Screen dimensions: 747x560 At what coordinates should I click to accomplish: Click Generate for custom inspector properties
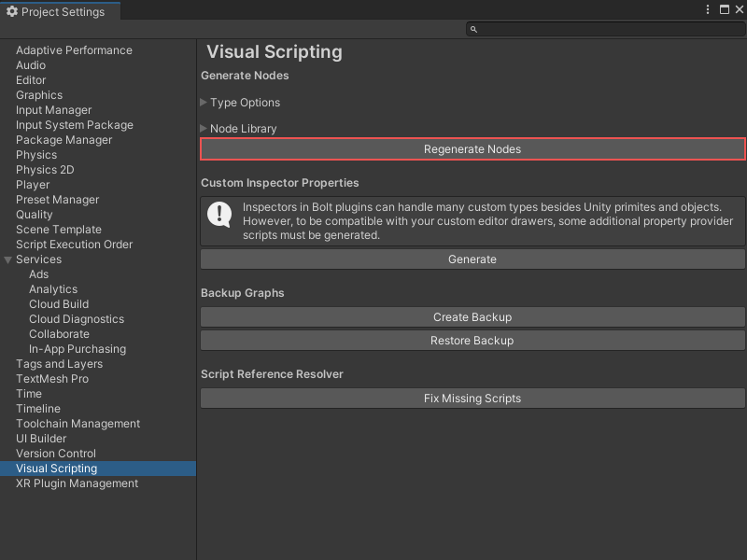pyautogui.click(x=472, y=259)
